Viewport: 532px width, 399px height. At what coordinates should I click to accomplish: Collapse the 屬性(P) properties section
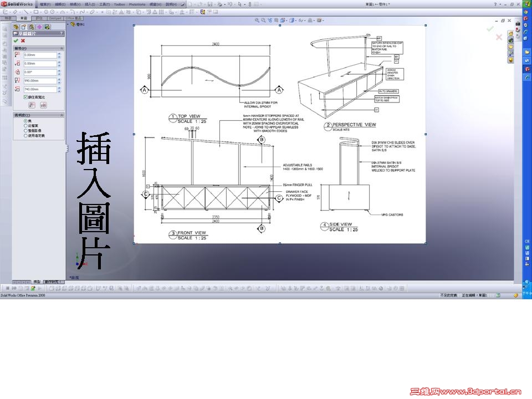[62, 49]
